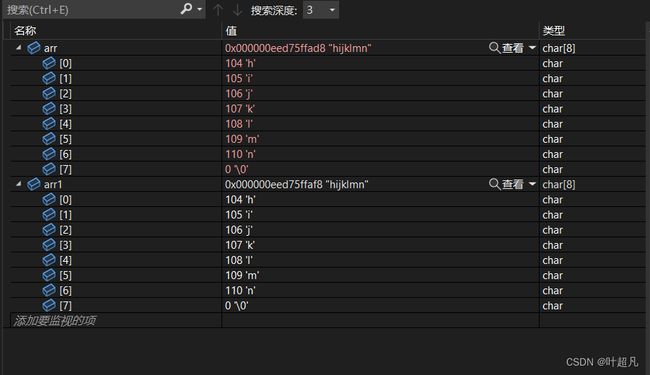Open visualizer dropdown arrow for arr

point(532,48)
